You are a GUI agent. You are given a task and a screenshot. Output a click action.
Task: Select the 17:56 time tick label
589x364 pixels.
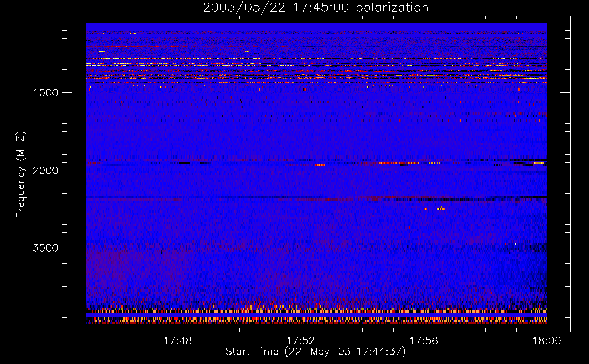(x=424, y=341)
